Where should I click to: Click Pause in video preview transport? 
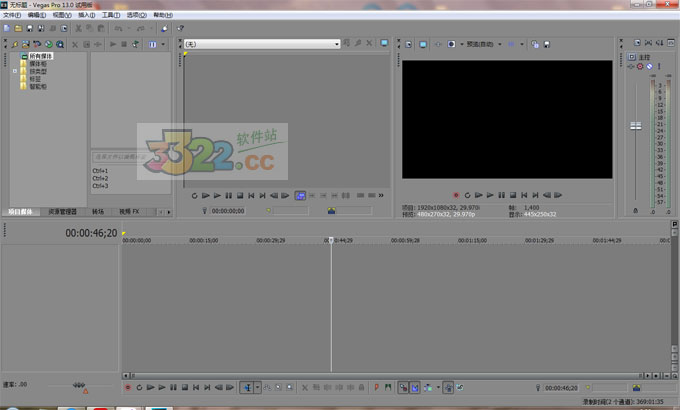click(501, 195)
